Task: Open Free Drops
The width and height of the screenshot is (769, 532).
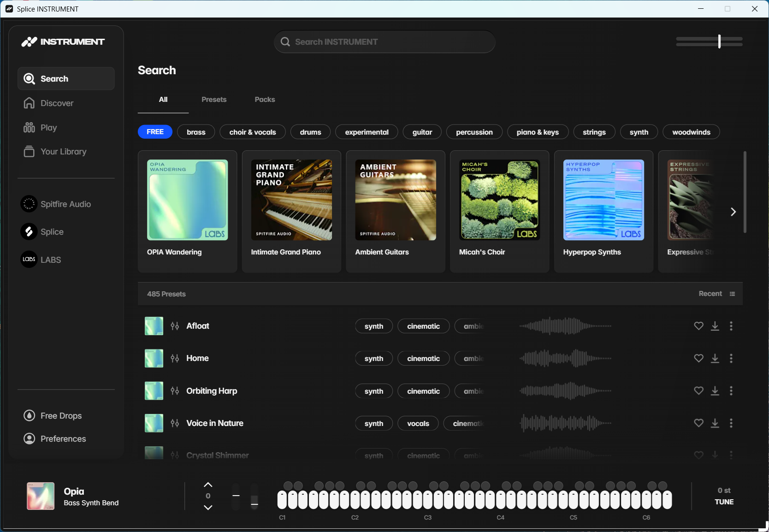Action: [x=53, y=416]
